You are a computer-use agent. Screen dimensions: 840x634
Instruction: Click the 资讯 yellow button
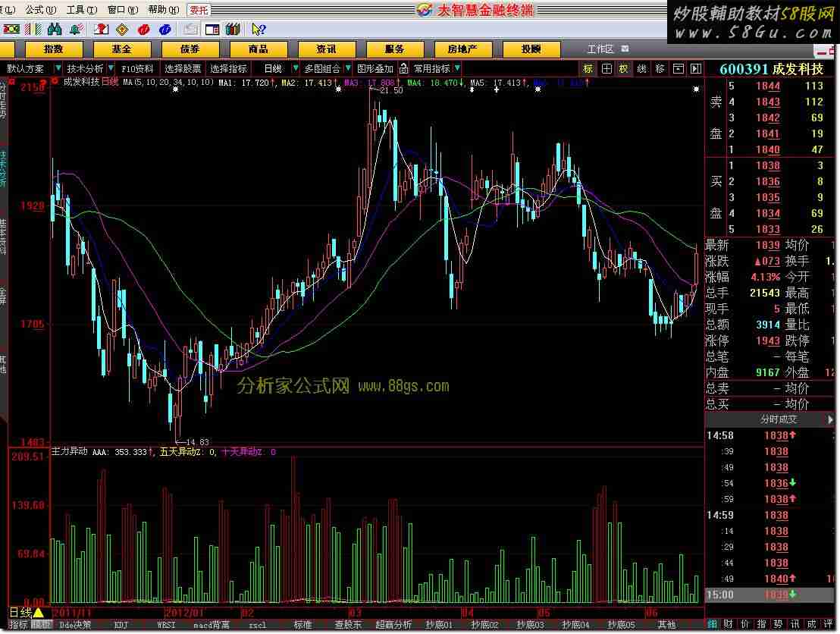[326, 49]
